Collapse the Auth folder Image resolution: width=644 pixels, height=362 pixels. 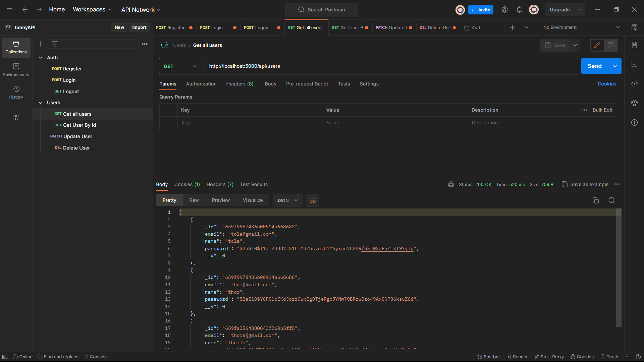point(41,58)
